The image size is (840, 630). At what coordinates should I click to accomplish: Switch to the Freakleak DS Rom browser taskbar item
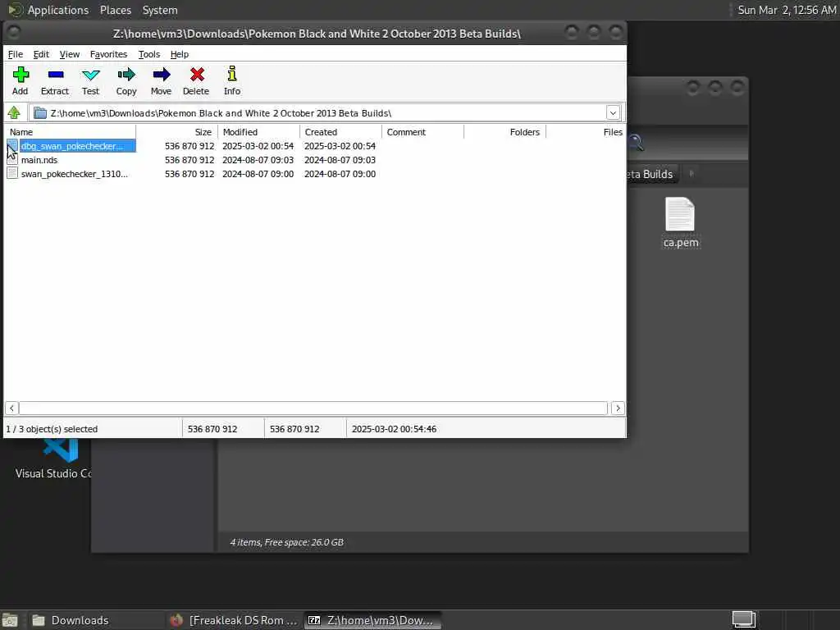click(234, 620)
